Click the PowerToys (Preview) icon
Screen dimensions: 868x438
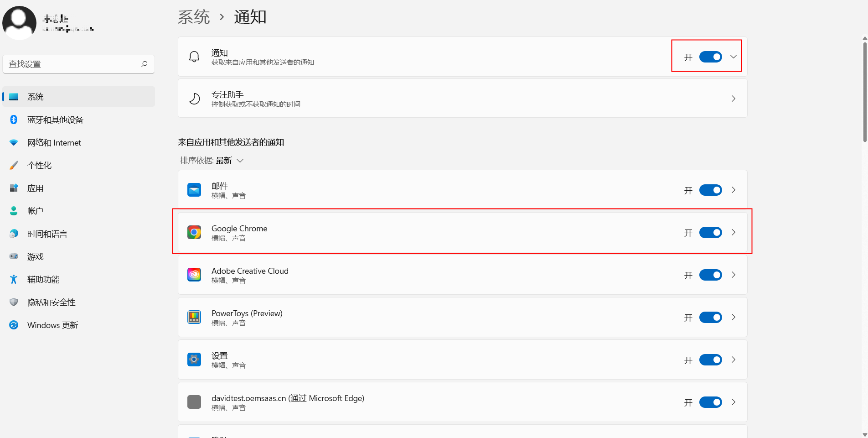(194, 317)
